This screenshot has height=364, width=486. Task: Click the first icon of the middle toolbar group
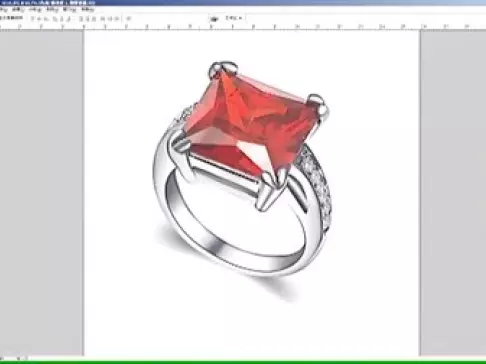click(81, 18)
